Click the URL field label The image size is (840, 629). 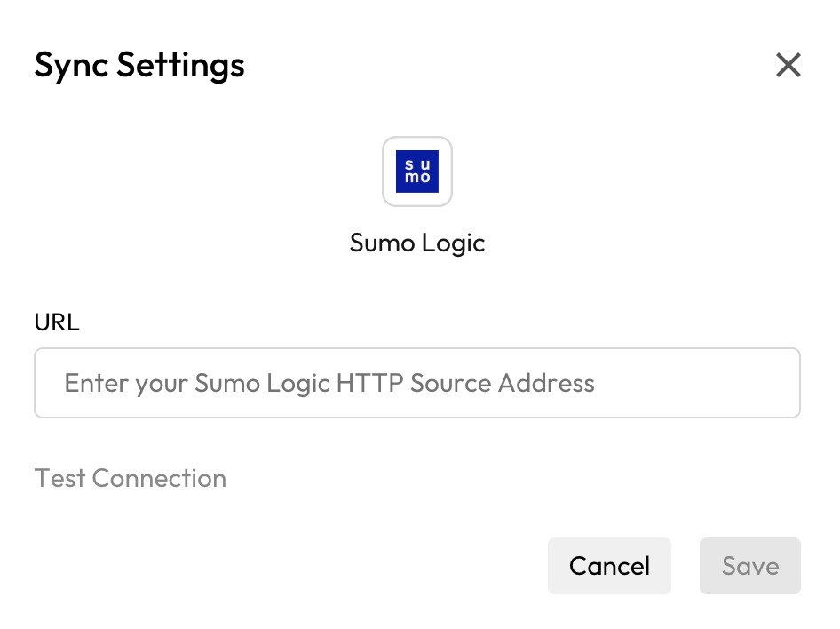tap(56, 322)
